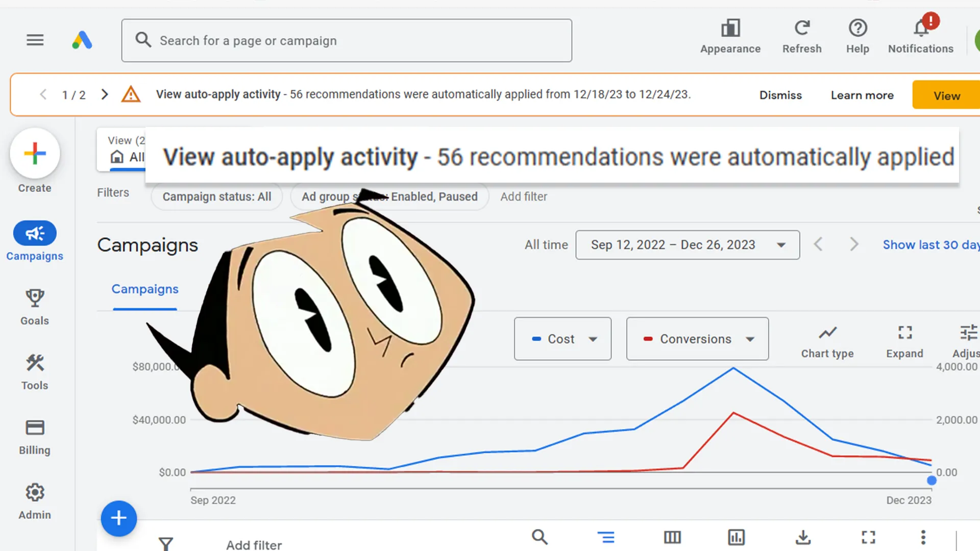Open the table More options menu
The image size is (980, 551).
[923, 537]
